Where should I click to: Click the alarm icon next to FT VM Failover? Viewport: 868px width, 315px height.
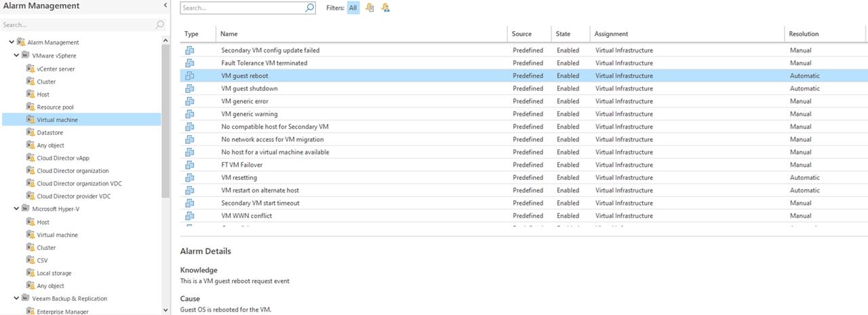(190, 165)
